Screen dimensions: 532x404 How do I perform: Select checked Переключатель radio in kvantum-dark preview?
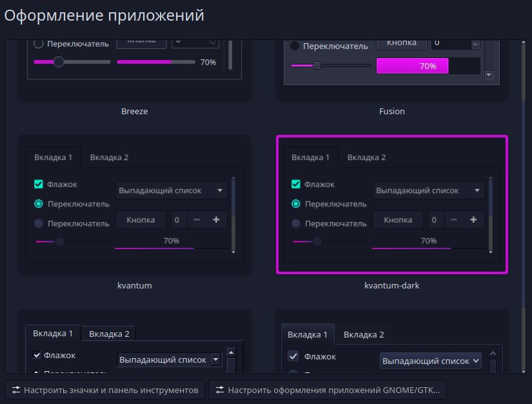(296, 204)
